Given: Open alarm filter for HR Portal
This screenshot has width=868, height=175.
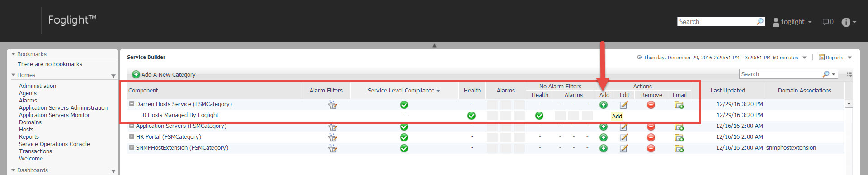Looking at the screenshot, I should (x=332, y=137).
